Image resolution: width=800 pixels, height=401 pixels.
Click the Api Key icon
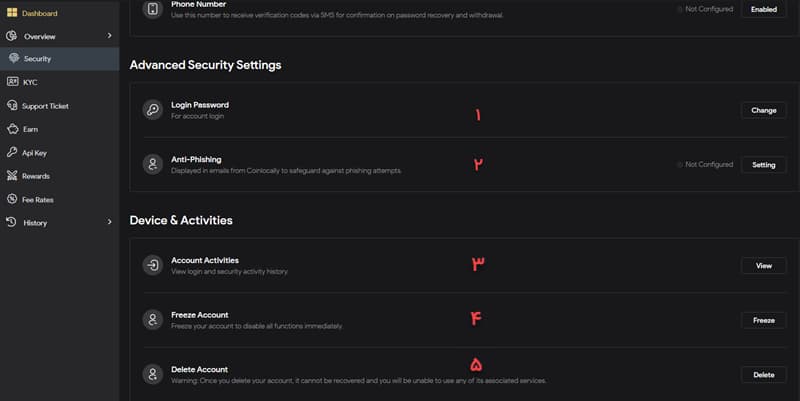pos(11,153)
